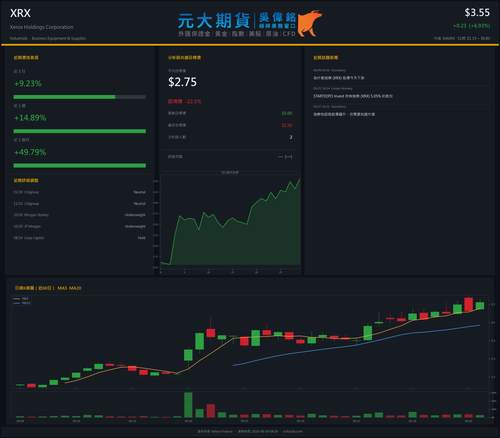500x438 pixels.
Task: Click the tall red volume bar
Action: [211, 411]
